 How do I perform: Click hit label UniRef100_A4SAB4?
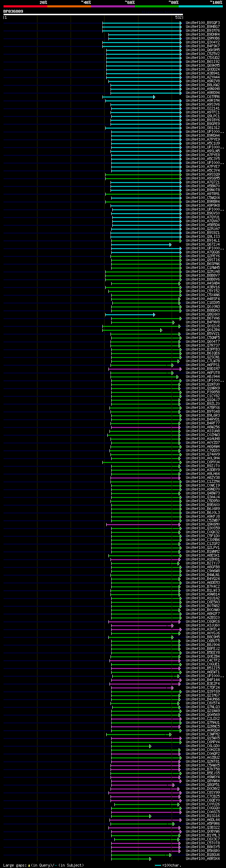203,283
